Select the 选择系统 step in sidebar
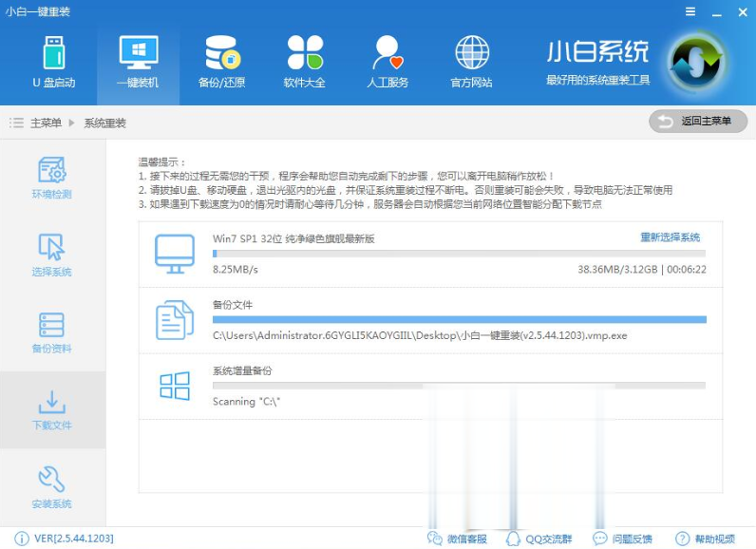Image resolution: width=756 pixels, height=549 pixels. click(x=51, y=256)
